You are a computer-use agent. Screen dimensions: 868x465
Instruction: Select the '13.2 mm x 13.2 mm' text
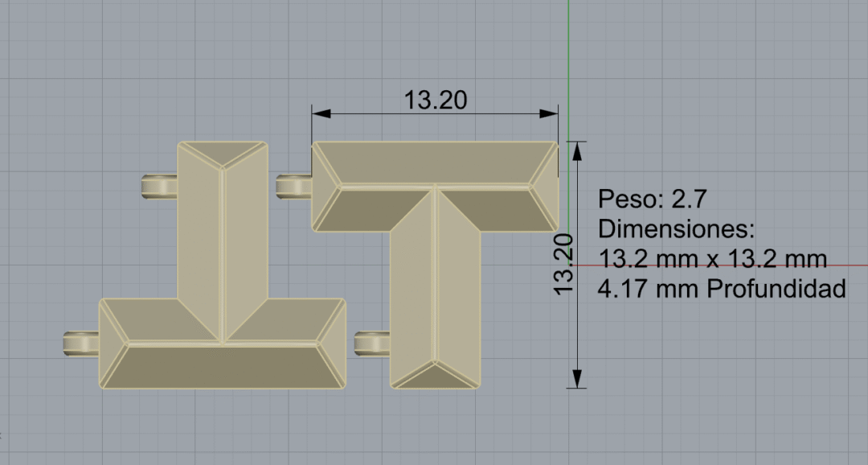713,259
